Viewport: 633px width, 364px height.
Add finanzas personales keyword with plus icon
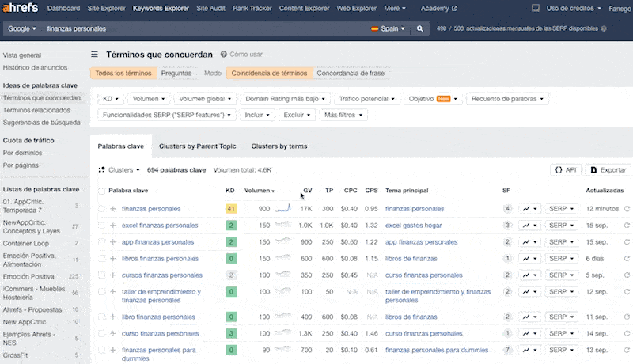pyautogui.click(x=113, y=209)
